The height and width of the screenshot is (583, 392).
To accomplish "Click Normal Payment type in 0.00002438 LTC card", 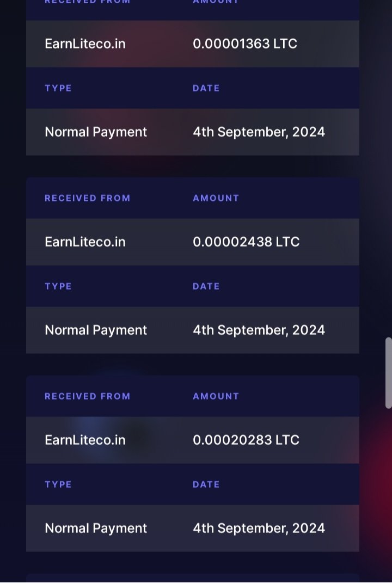I will click(96, 330).
